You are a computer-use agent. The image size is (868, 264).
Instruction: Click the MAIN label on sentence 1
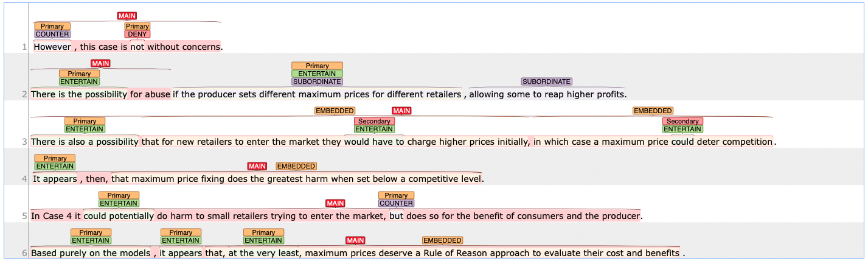[x=127, y=16]
